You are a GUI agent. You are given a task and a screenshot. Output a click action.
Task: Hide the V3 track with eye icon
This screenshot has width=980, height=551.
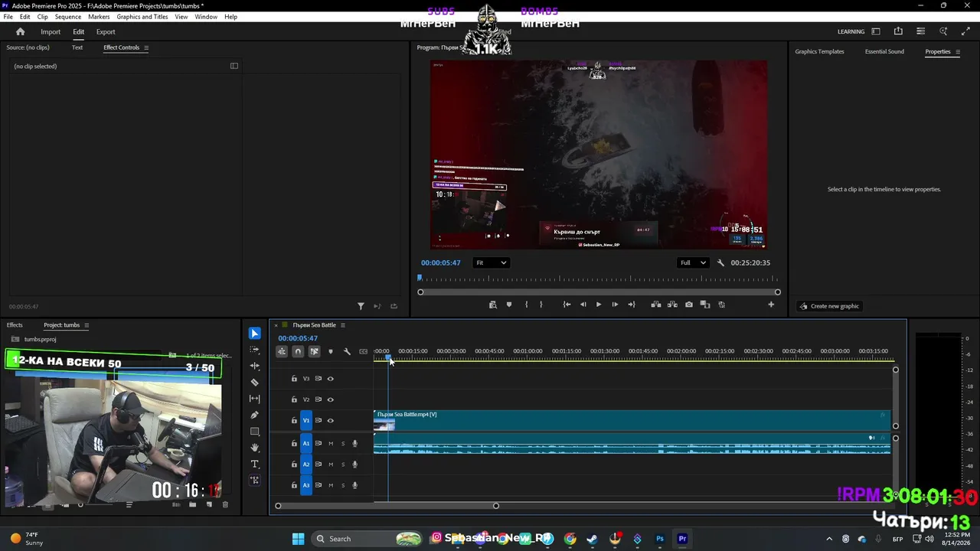click(x=331, y=379)
